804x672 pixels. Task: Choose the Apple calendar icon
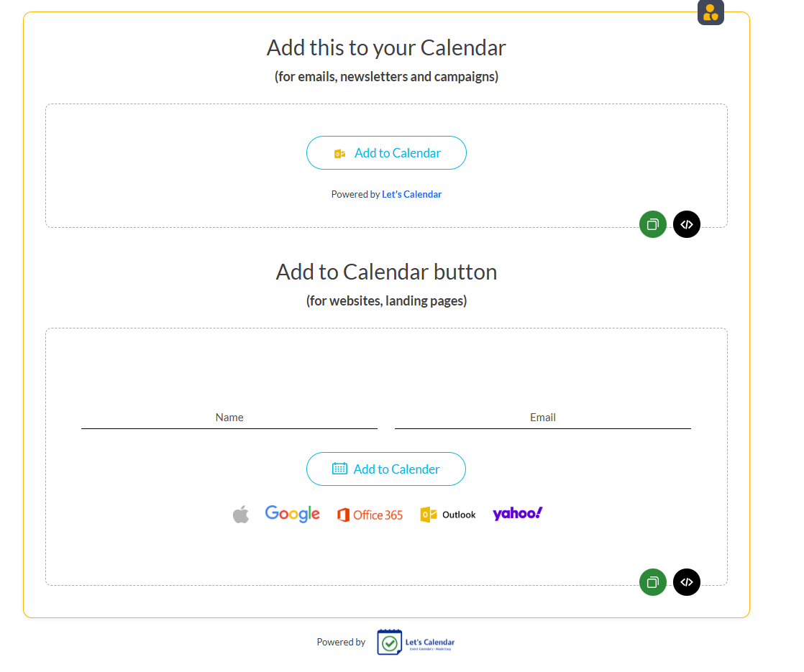(241, 514)
